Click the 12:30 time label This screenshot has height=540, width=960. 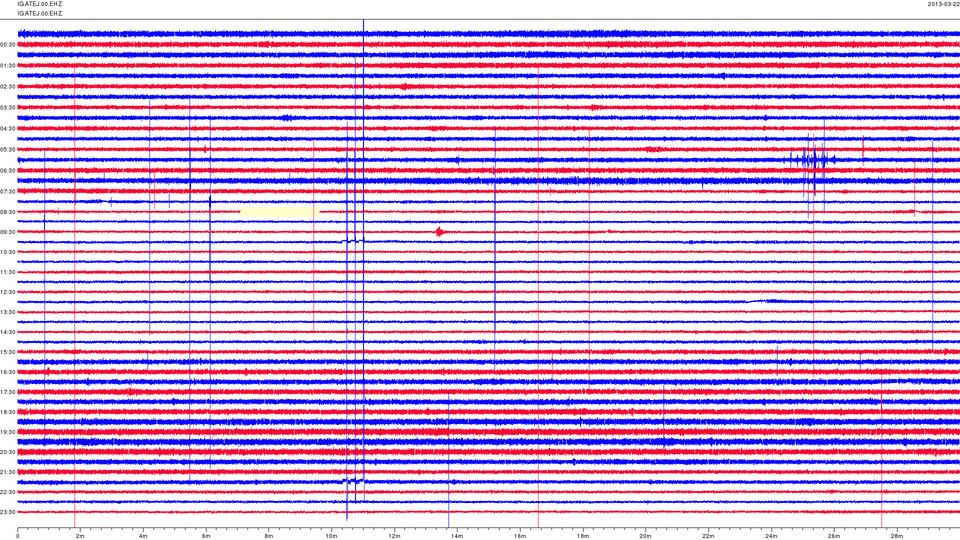[x=8, y=292]
